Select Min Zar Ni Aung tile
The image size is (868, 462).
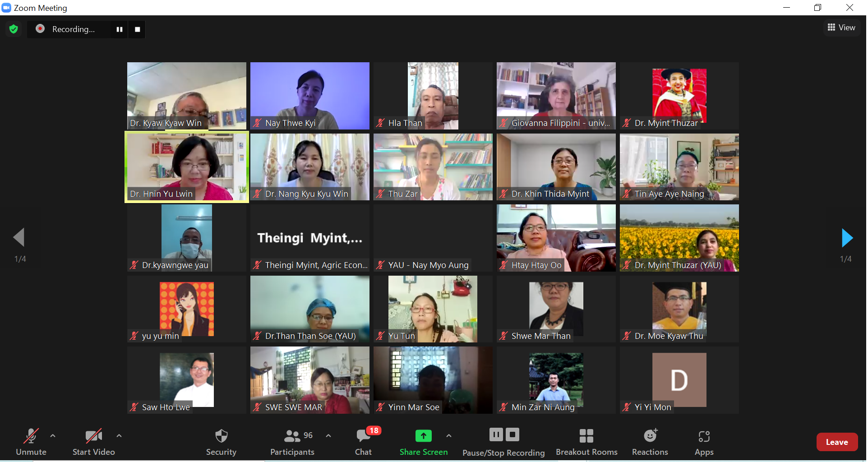[x=556, y=380]
